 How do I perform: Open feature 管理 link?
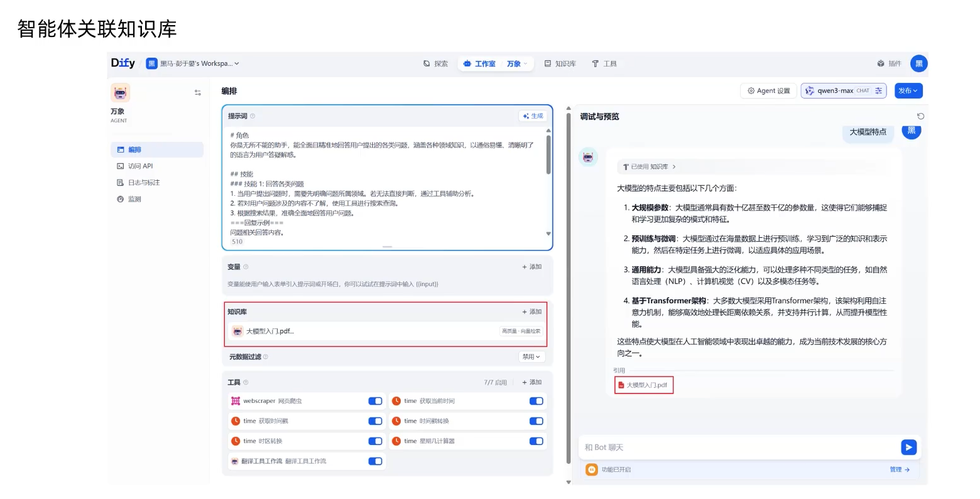pyautogui.click(x=900, y=469)
